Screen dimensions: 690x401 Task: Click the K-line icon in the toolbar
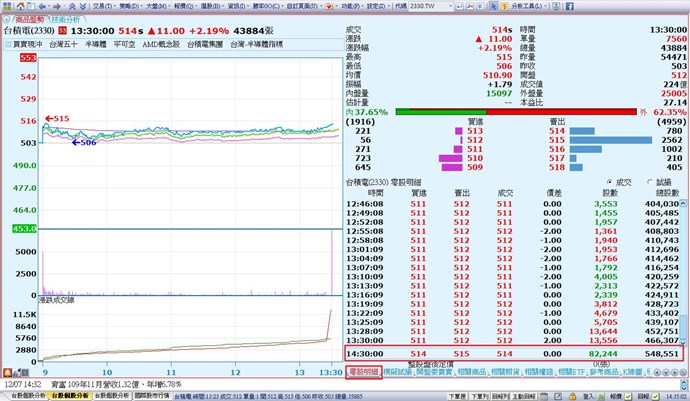point(480,6)
